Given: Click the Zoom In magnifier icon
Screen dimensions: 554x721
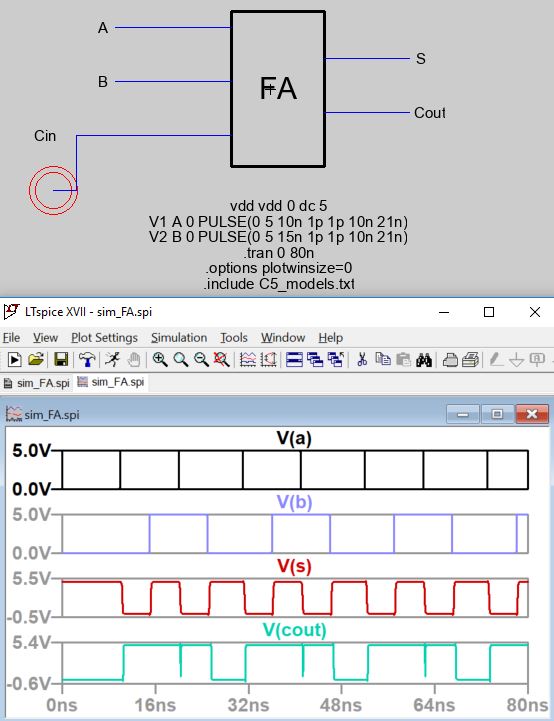Looking at the screenshot, I should [x=160, y=360].
